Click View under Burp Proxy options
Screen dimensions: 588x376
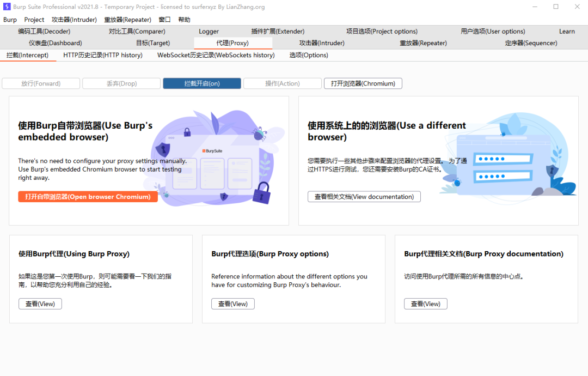233,304
